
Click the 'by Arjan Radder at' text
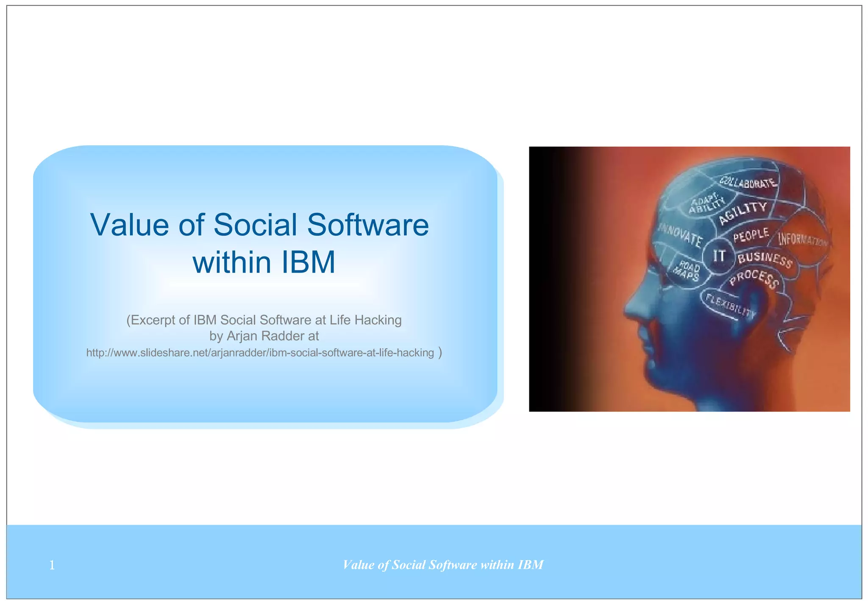(x=264, y=336)
